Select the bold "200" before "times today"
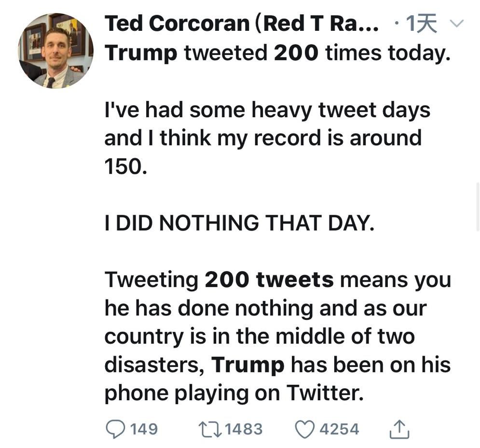This screenshot has height=448, width=480. (296, 53)
